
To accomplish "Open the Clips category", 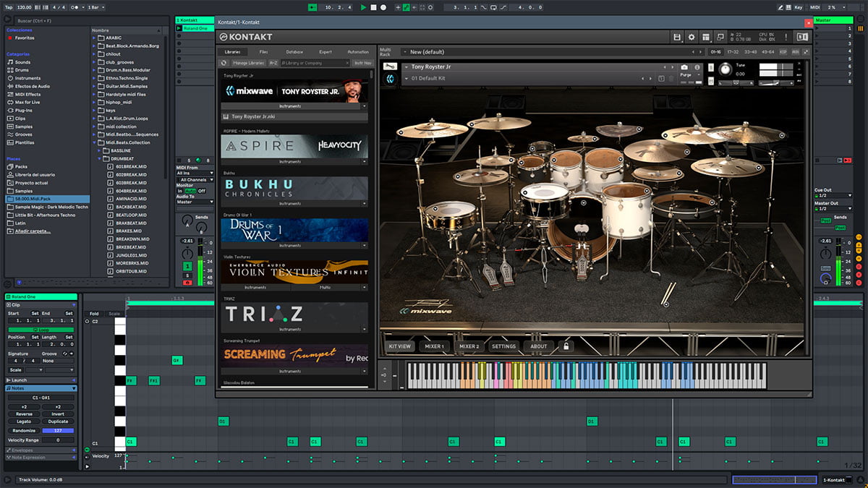I will tap(16, 118).
